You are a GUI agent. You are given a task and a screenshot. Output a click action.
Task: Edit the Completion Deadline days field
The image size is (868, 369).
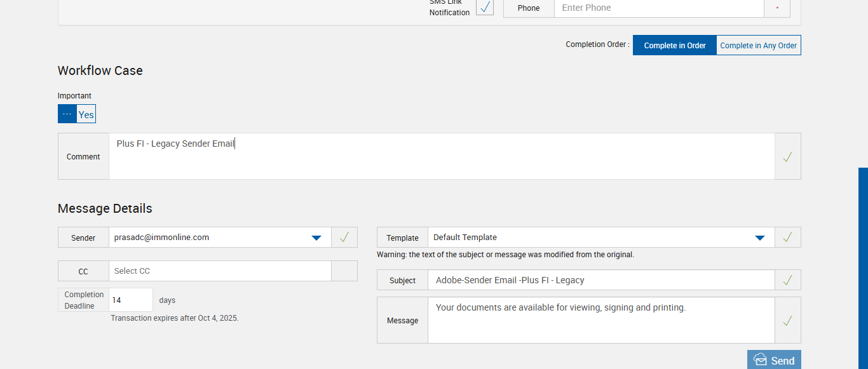point(130,300)
